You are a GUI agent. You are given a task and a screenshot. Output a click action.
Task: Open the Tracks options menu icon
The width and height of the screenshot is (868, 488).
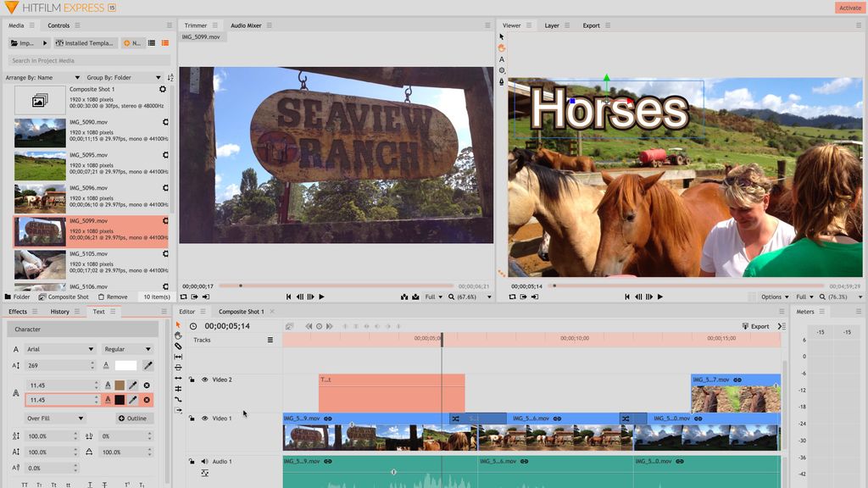(270, 340)
